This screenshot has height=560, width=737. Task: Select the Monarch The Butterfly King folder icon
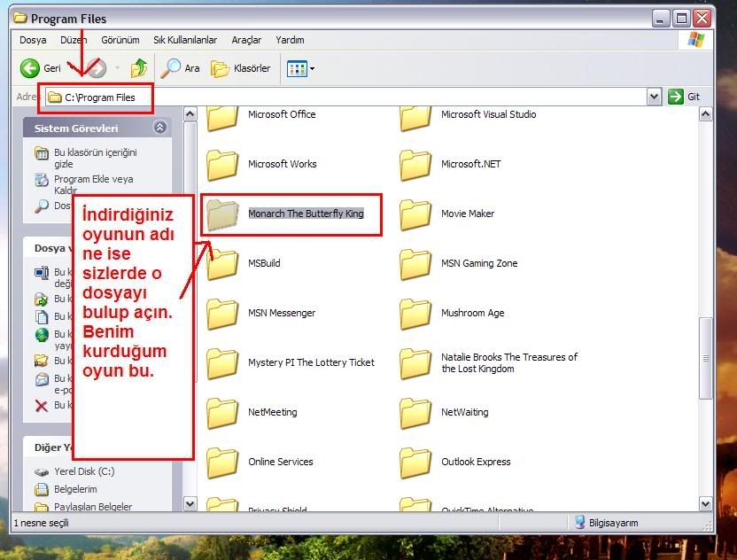[x=222, y=215]
